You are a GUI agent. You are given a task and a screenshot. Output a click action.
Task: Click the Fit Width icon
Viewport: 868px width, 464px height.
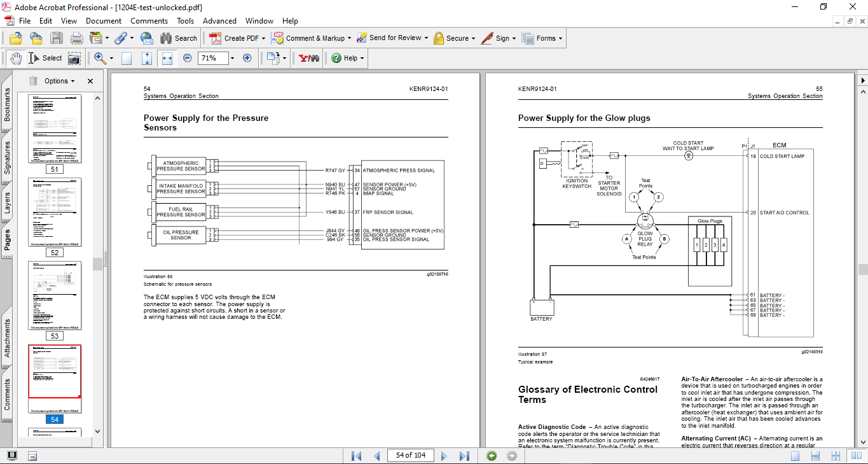point(167,58)
